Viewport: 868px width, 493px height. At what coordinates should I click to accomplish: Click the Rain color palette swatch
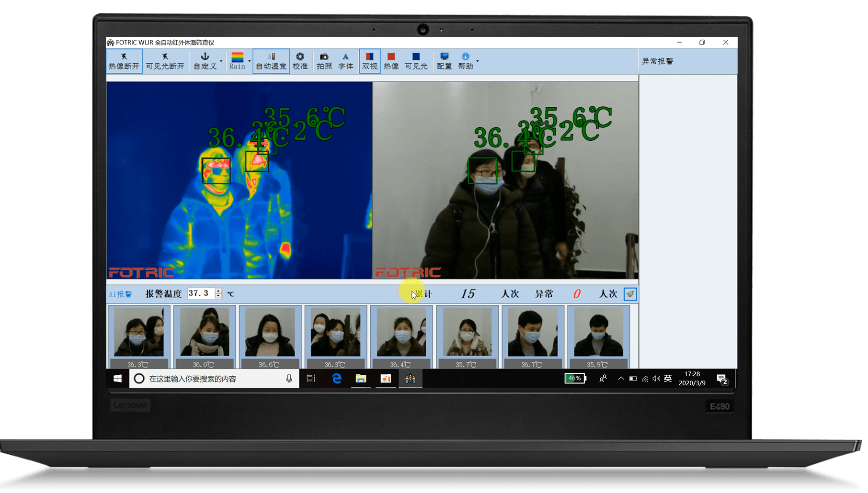(x=237, y=56)
